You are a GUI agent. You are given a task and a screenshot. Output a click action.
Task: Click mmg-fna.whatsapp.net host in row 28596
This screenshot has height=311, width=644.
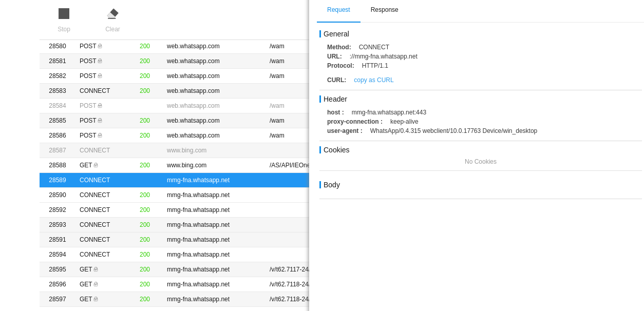(198, 284)
